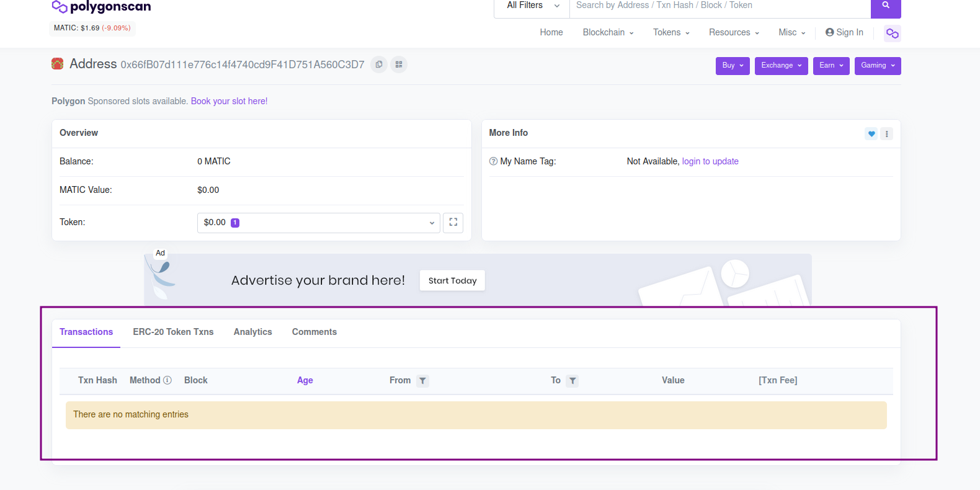Image resolution: width=980 pixels, height=490 pixels.
Task: Click the Method info help icon
Action: [167, 380]
